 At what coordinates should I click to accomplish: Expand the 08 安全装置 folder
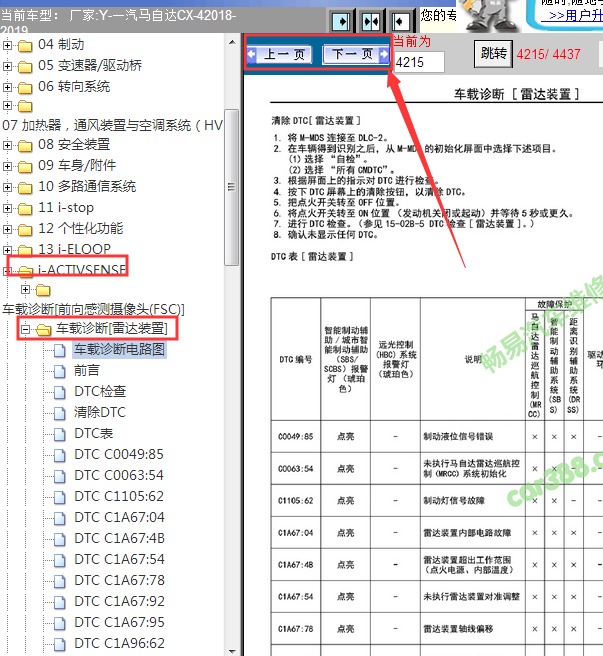7,145
